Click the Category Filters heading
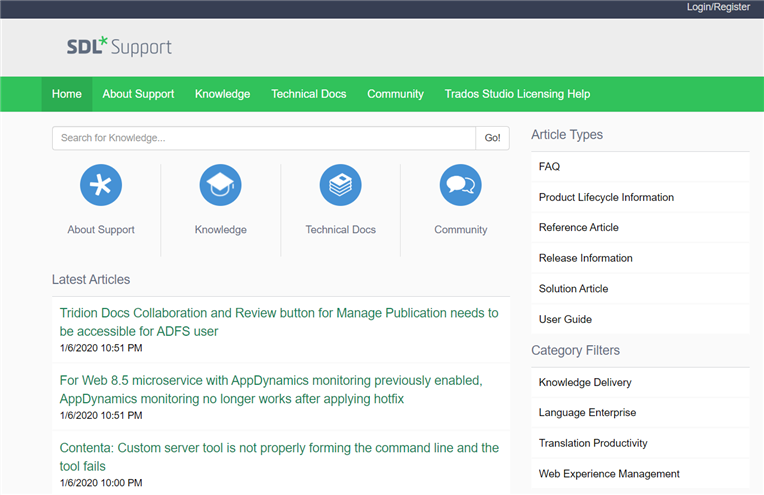The width and height of the screenshot is (764, 495). (x=575, y=350)
